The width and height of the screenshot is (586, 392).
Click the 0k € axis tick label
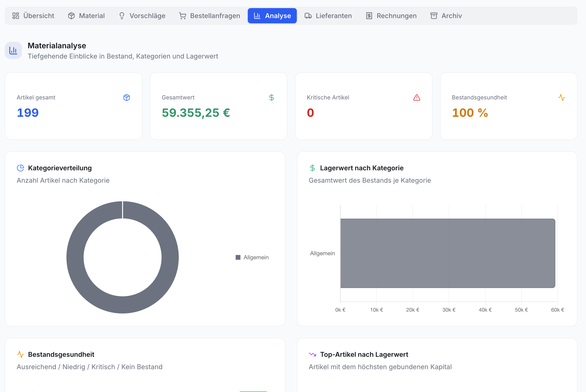coord(340,310)
